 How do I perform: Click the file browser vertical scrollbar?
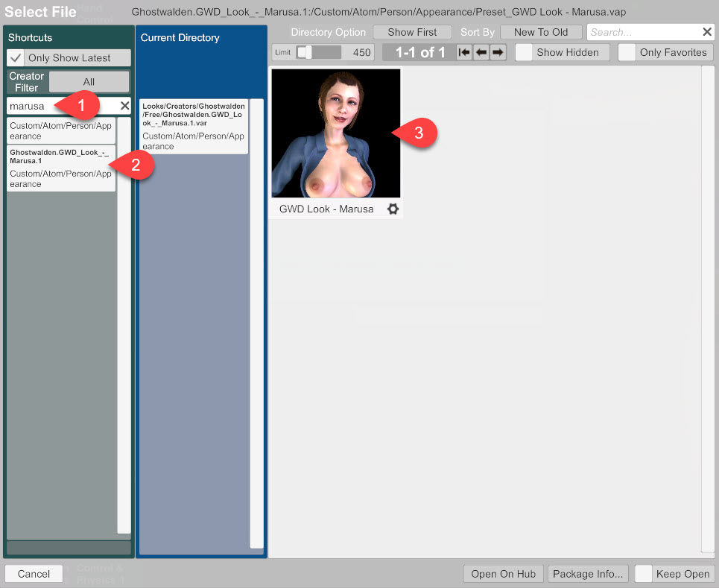pyautogui.click(x=708, y=309)
